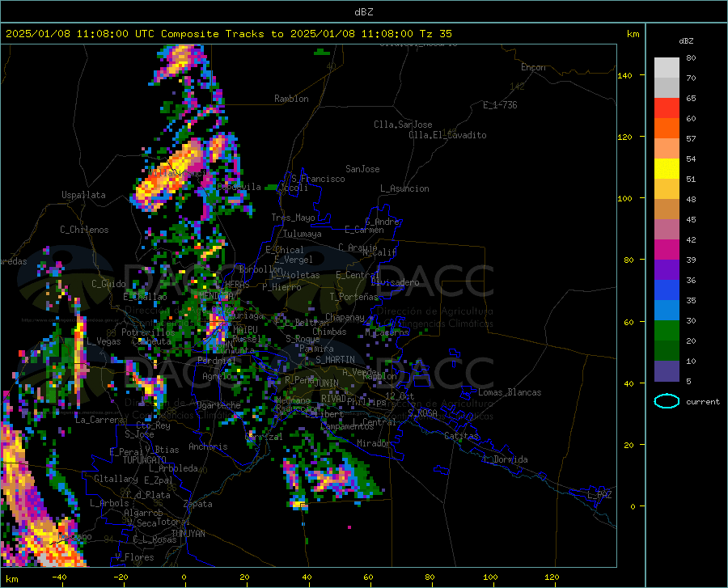Click the Ramblon label near the top
This screenshot has width=728, height=588.
[291, 99]
